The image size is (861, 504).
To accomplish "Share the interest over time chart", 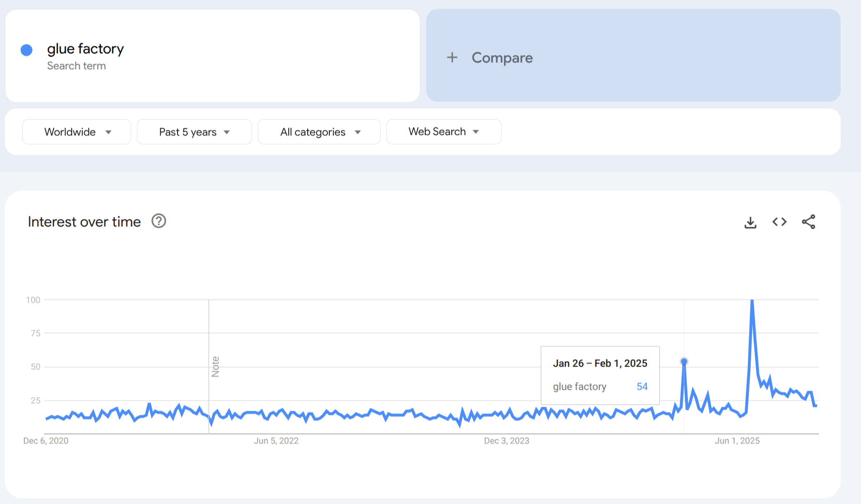I will pos(808,222).
